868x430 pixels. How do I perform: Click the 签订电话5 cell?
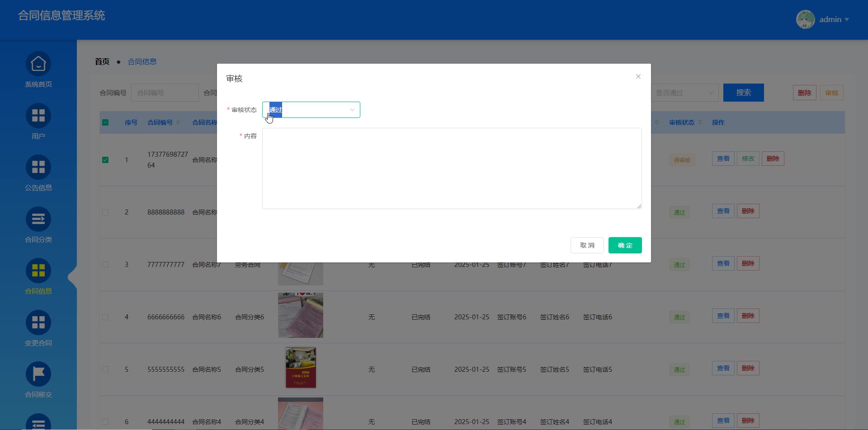pyautogui.click(x=598, y=369)
